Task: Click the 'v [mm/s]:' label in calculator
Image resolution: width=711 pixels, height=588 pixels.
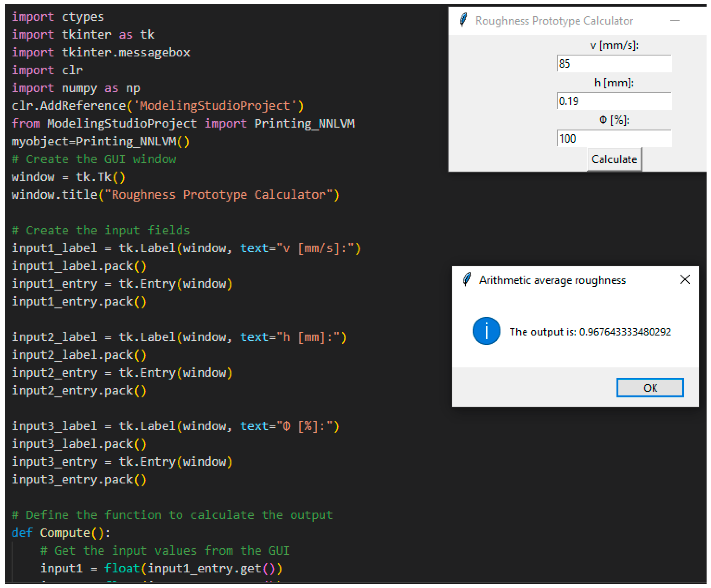Action: coord(614,45)
